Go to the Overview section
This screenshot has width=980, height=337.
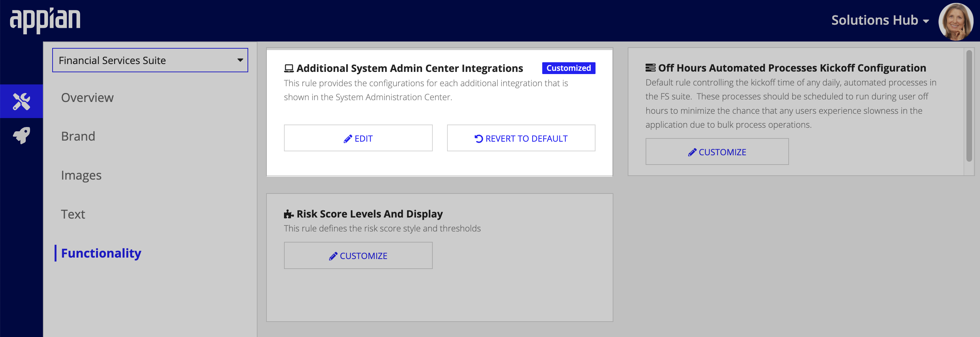pos(87,97)
